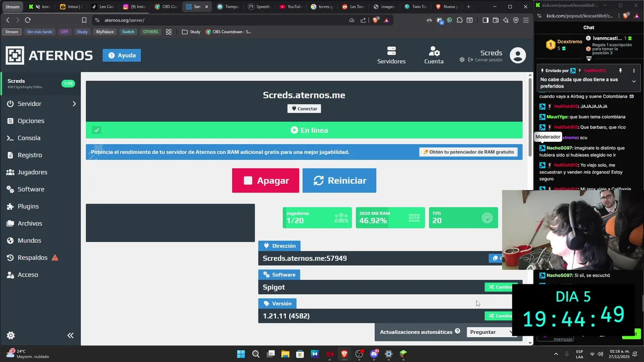
Task: Open the browser extensions puzzle icon
Action: [459, 20]
